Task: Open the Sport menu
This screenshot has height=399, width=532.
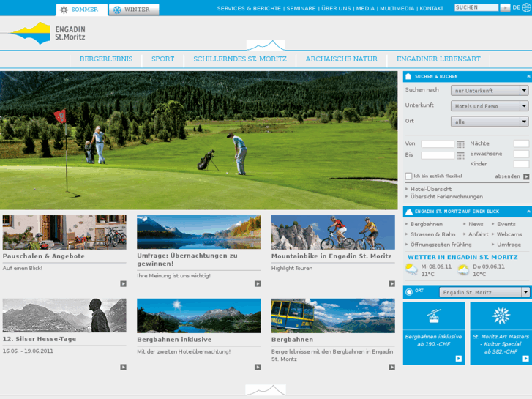Action: [x=163, y=59]
